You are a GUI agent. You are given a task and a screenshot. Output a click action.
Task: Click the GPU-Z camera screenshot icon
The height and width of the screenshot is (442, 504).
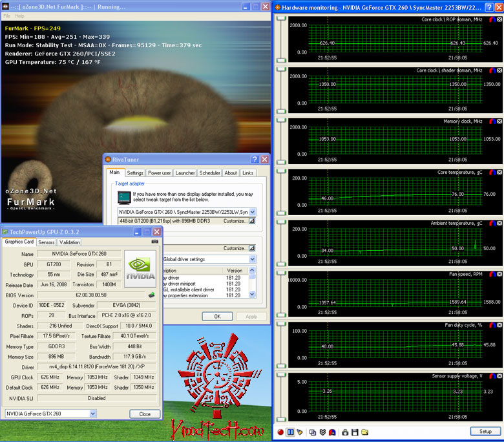(155, 242)
